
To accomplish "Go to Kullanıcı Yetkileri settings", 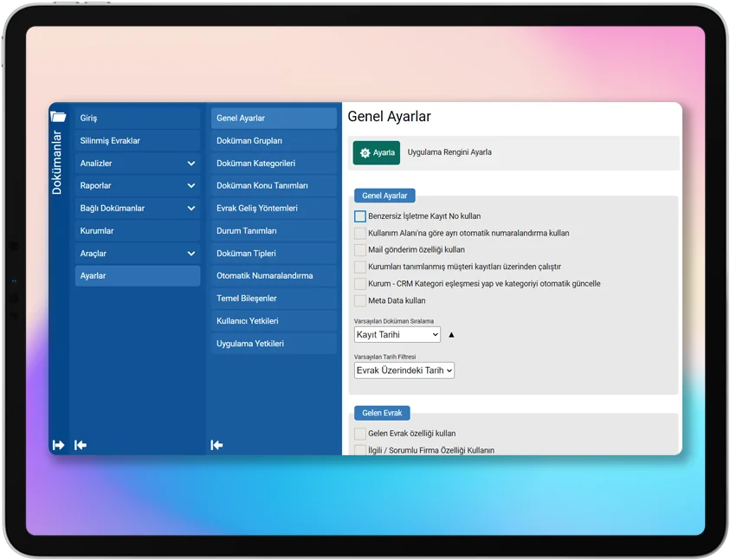I will pos(273,321).
